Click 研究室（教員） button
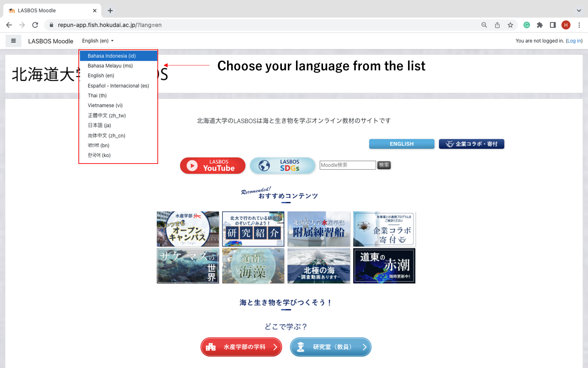The height and width of the screenshot is (368, 588). 331,347
